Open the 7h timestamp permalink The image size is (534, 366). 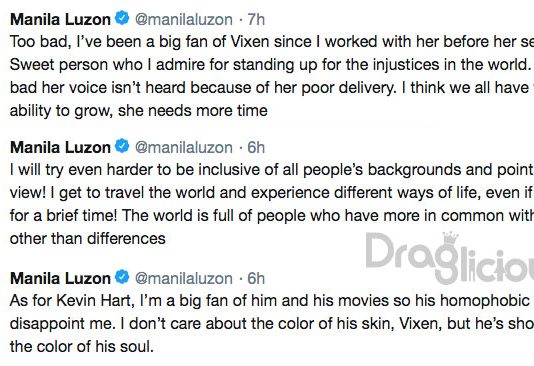(x=256, y=19)
